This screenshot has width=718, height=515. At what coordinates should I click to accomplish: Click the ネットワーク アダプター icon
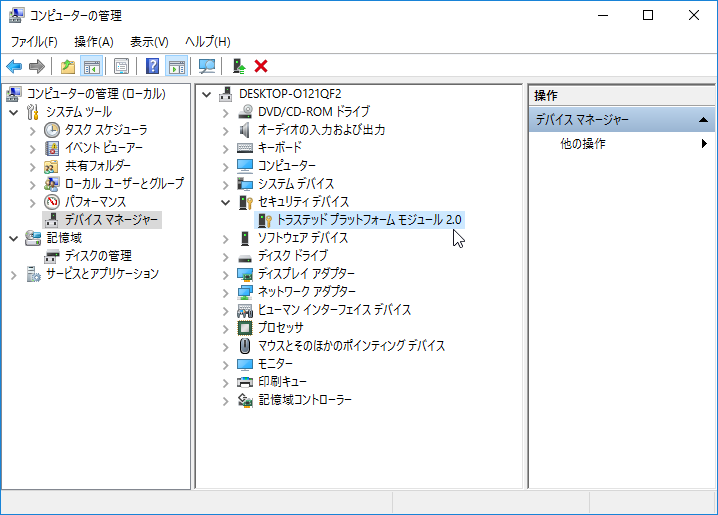coord(245,292)
